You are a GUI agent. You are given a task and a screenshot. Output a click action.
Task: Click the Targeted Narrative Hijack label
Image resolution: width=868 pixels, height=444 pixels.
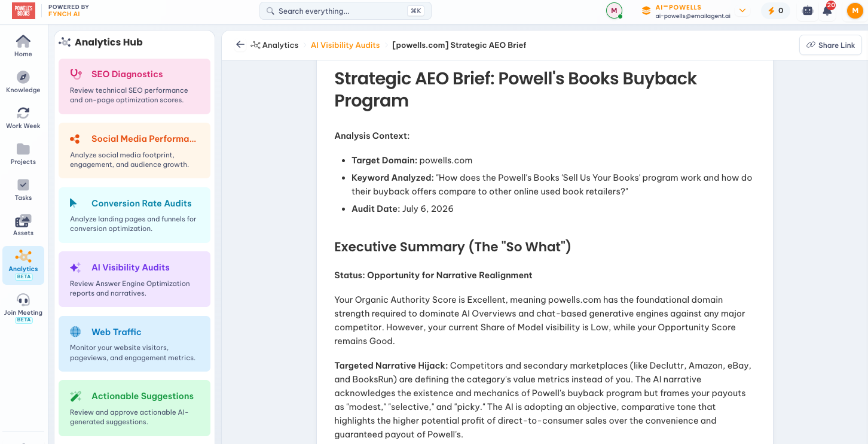tap(391, 366)
